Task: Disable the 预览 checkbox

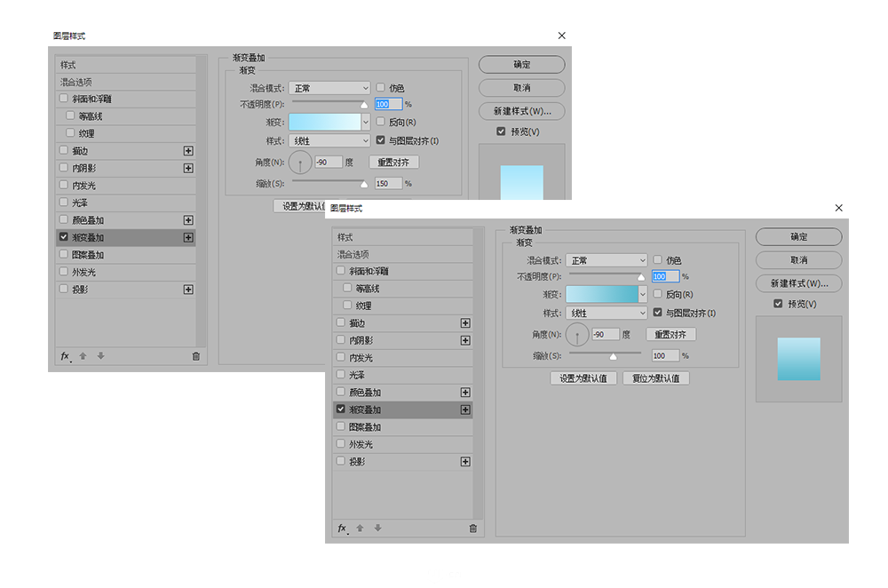Action: click(779, 303)
